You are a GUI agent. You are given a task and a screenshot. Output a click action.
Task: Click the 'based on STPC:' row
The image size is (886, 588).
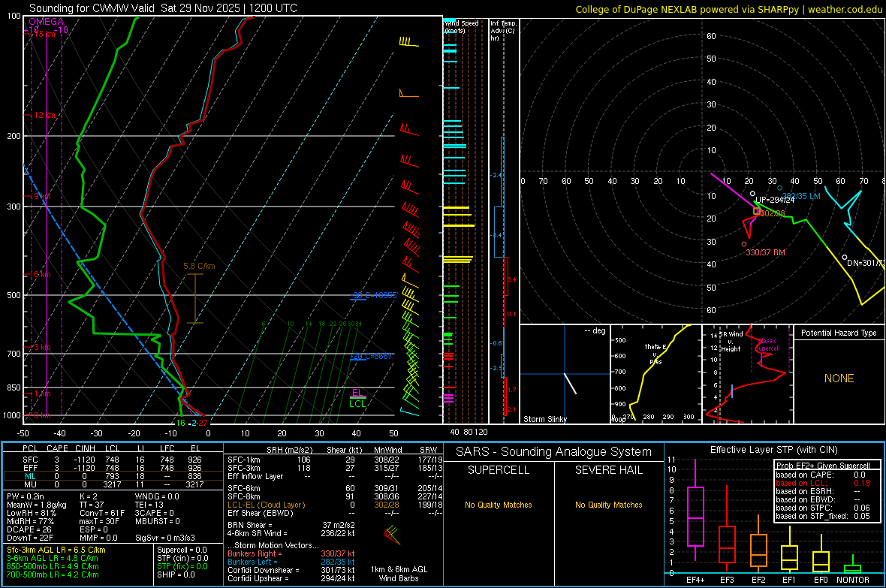(x=823, y=508)
